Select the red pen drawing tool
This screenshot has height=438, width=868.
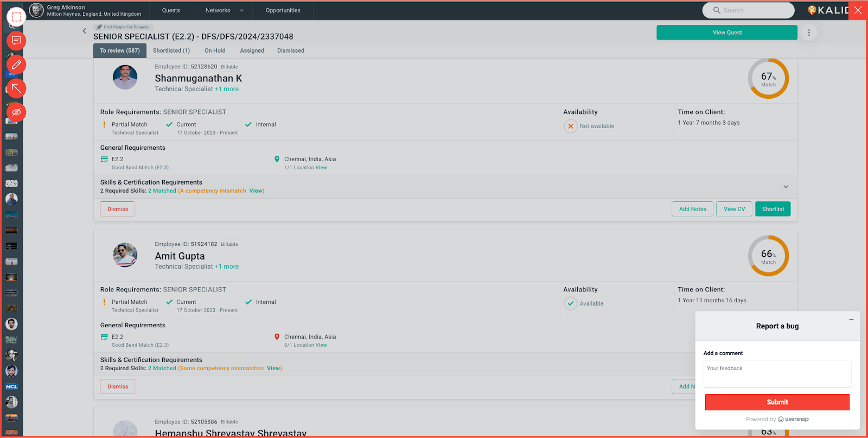(x=16, y=65)
